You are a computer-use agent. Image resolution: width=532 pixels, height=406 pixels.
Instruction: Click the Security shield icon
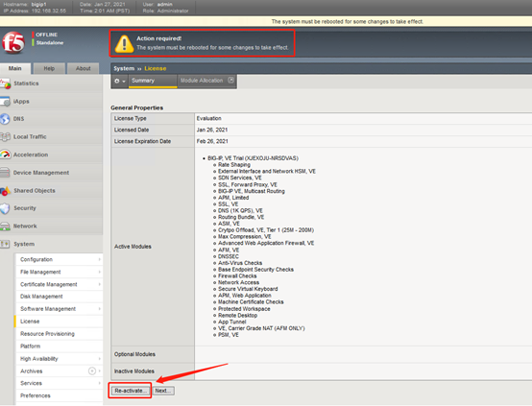pyautogui.click(x=5, y=208)
